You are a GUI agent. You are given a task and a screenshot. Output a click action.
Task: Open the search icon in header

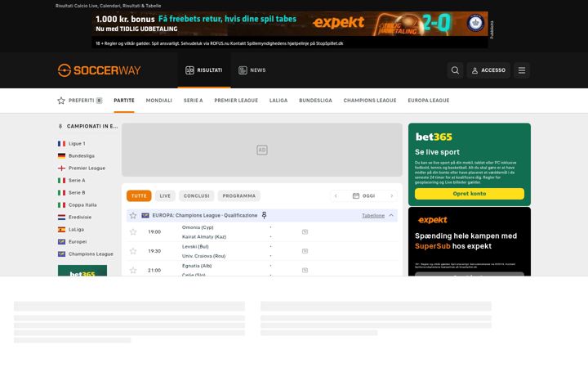click(x=455, y=70)
